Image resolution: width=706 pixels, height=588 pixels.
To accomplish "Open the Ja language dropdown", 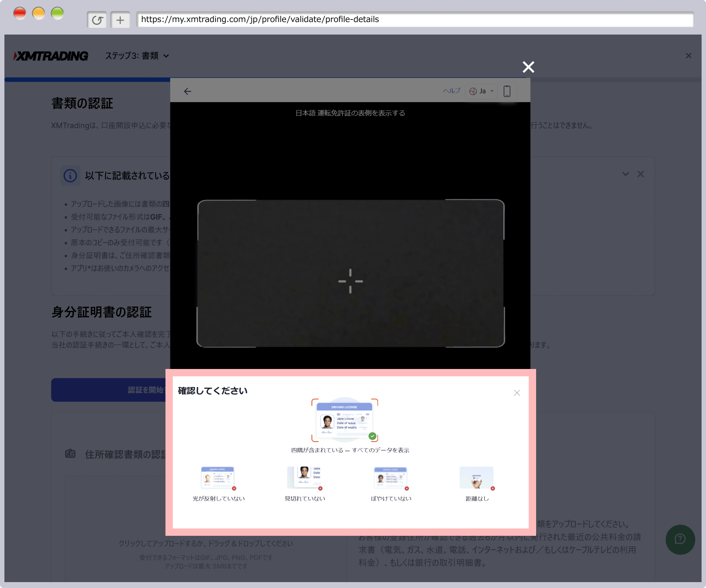I will click(x=482, y=91).
